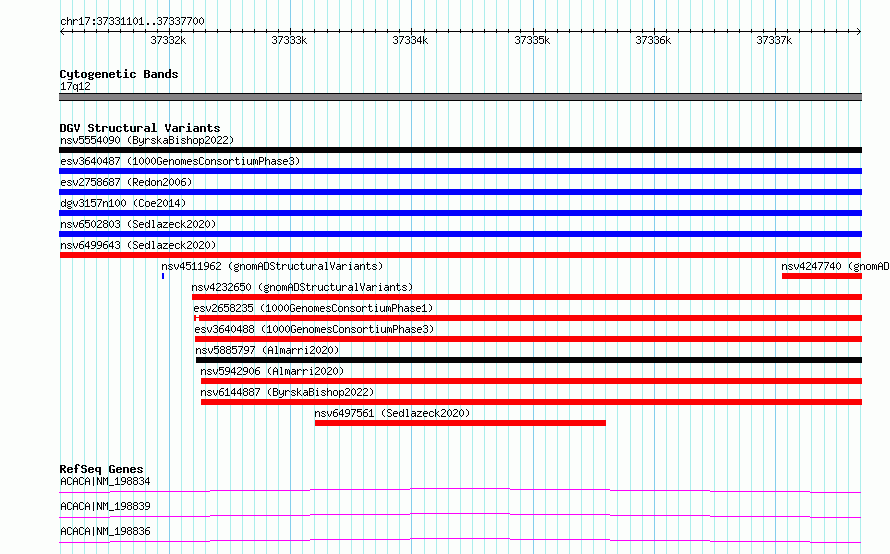890x554 pixels.
Task: Click nsv4511962 (gnomADStructuralVariants) label
Action: 272,266
